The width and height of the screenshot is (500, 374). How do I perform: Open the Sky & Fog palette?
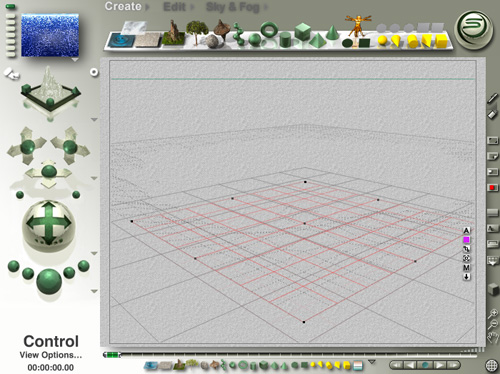point(233,7)
